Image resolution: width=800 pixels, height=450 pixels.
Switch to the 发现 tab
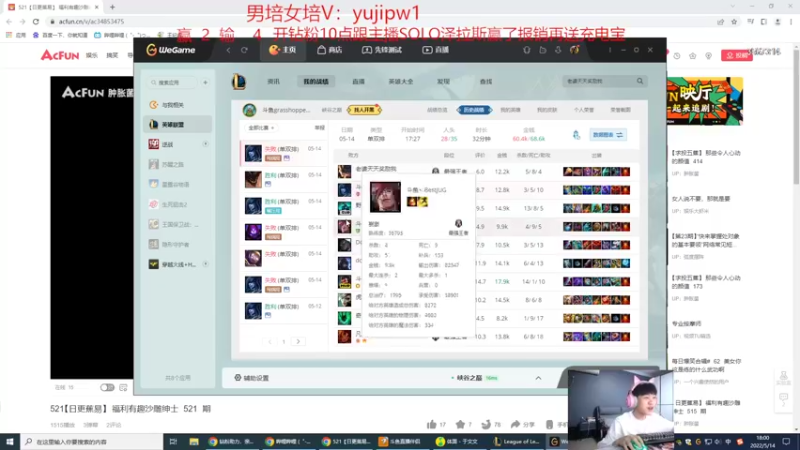click(443, 82)
